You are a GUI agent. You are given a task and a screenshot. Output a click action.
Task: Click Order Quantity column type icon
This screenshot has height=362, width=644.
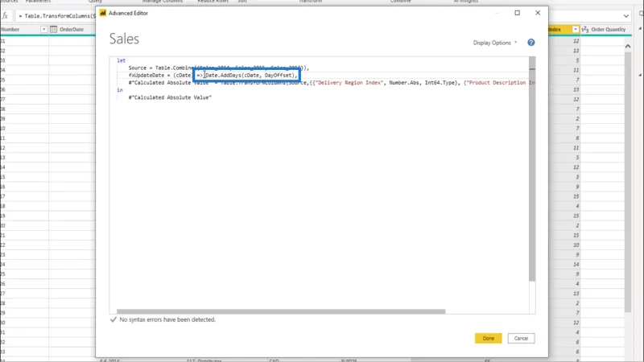click(x=585, y=30)
